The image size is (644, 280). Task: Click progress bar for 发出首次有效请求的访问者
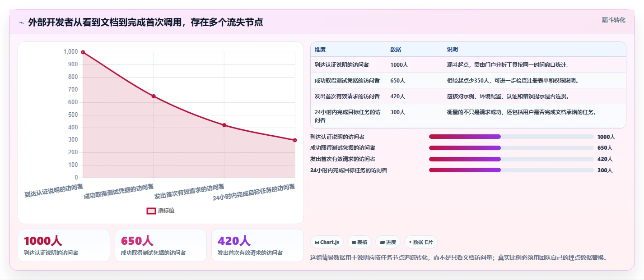point(511,159)
